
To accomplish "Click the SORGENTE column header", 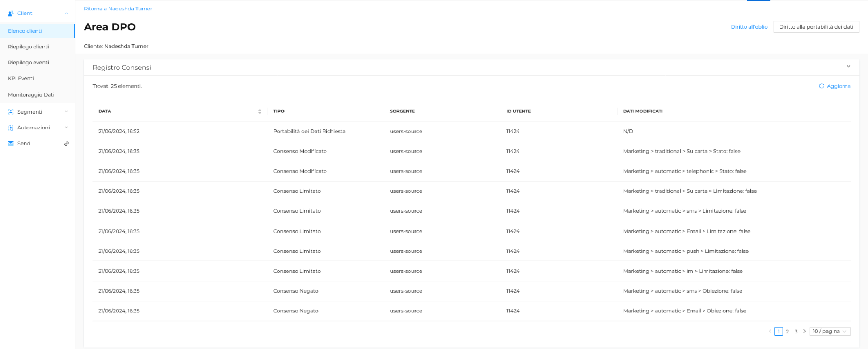I will [x=402, y=111].
